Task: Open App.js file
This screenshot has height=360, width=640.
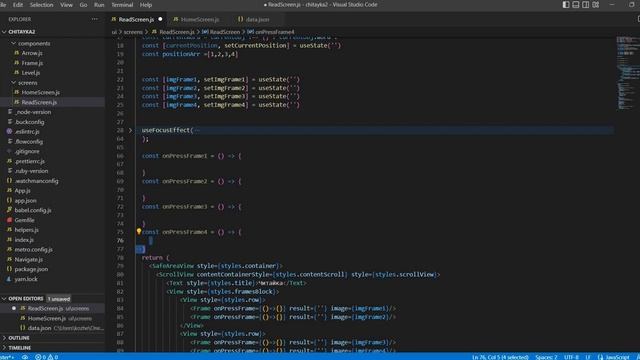Action: pyautogui.click(x=22, y=191)
